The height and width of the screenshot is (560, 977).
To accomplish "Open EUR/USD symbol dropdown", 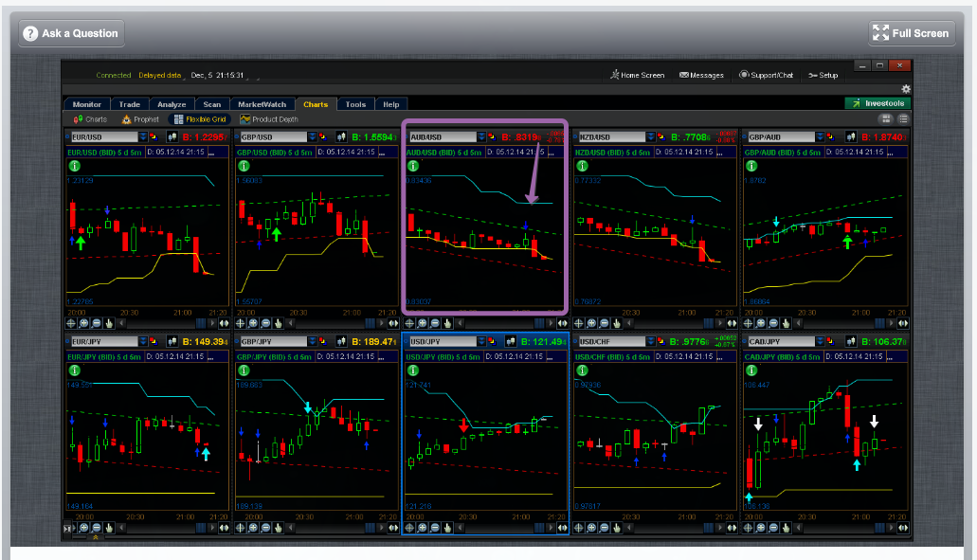I will pos(144,136).
